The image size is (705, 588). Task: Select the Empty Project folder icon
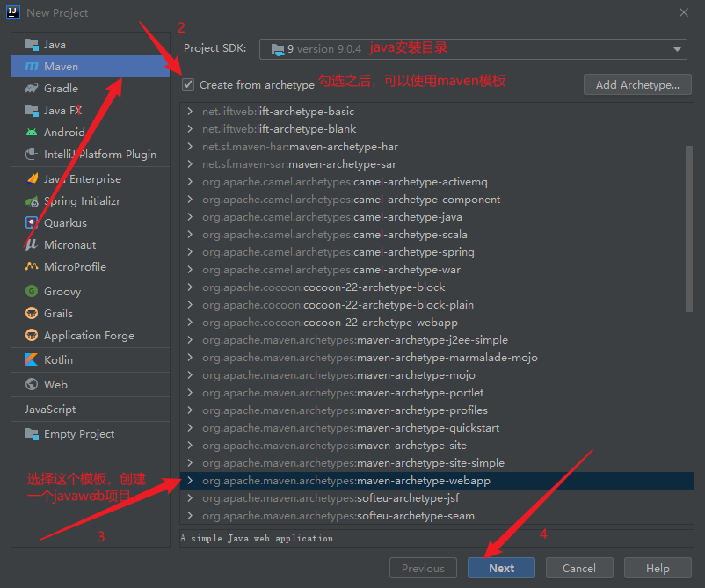click(32, 434)
